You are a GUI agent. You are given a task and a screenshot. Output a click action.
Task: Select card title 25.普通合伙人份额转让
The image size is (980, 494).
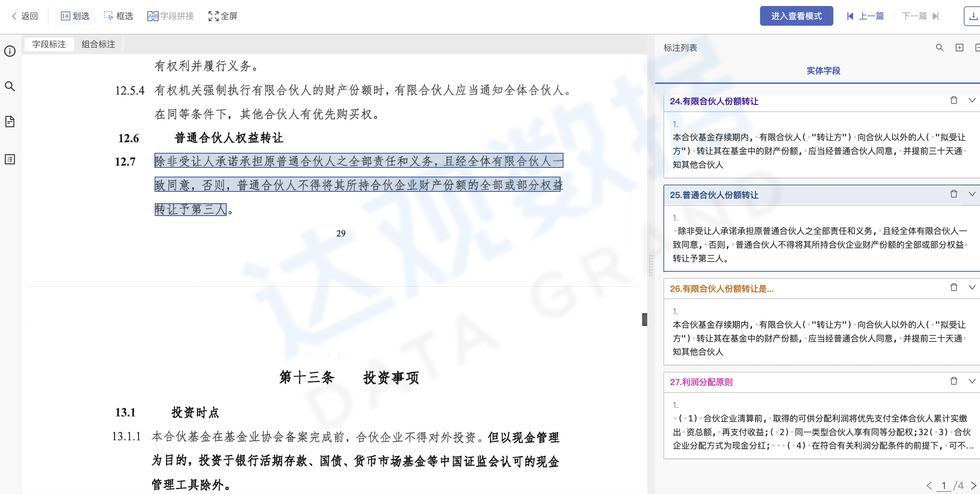coord(714,195)
